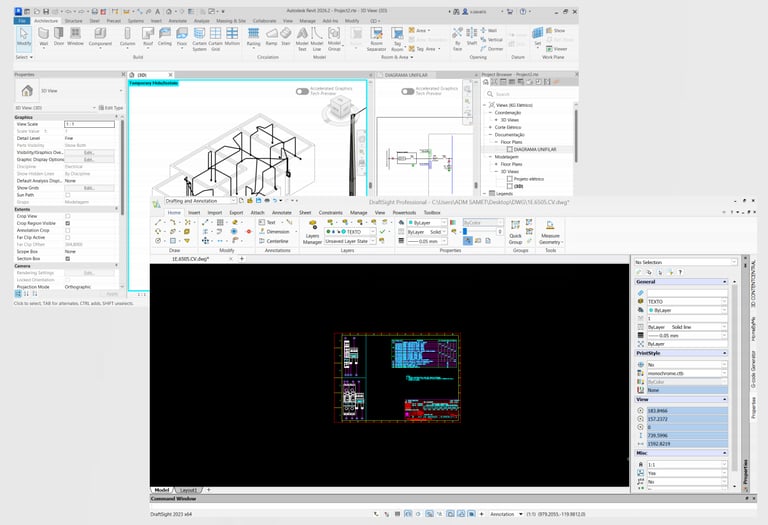Viewport: 768px width, 525px height.
Task: Collapse the Documentação tree node
Action: click(490, 135)
